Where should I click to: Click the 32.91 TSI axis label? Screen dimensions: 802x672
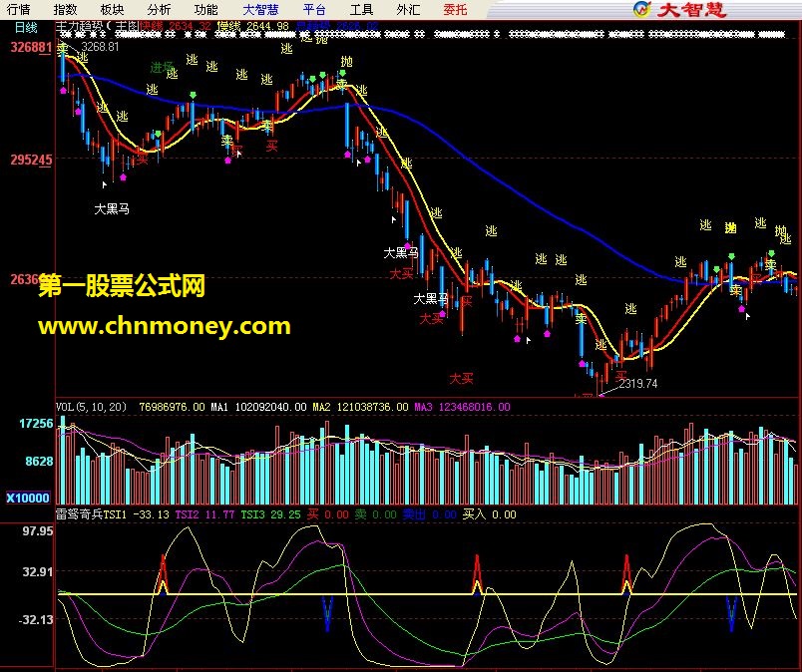click(x=37, y=571)
